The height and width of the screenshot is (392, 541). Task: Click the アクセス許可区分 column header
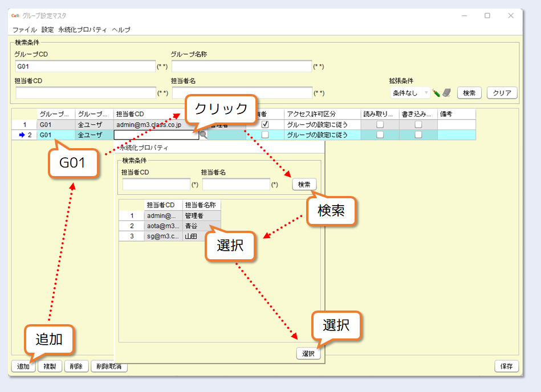pos(323,114)
